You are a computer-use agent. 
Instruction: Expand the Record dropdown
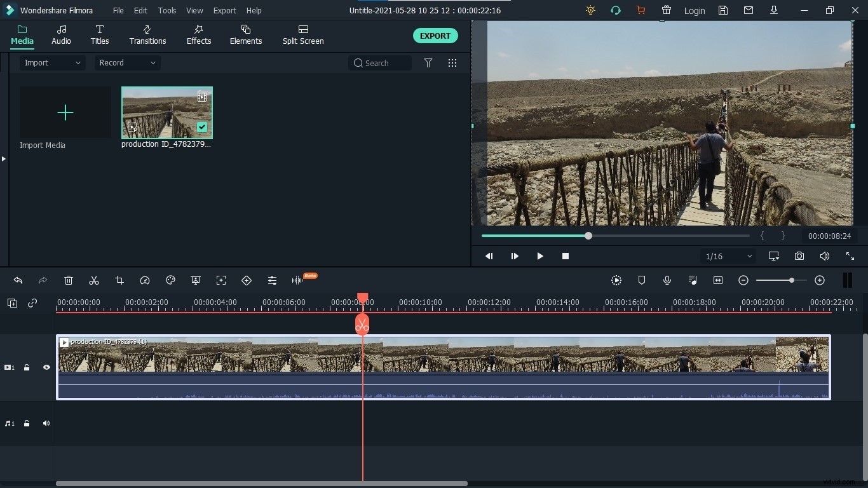[x=126, y=63]
